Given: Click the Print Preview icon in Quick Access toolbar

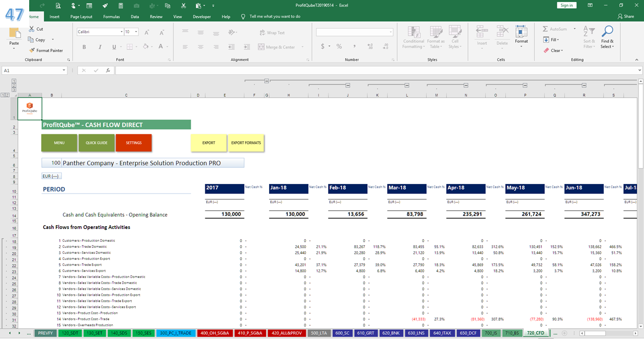Looking at the screenshot, I should pos(58,6).
